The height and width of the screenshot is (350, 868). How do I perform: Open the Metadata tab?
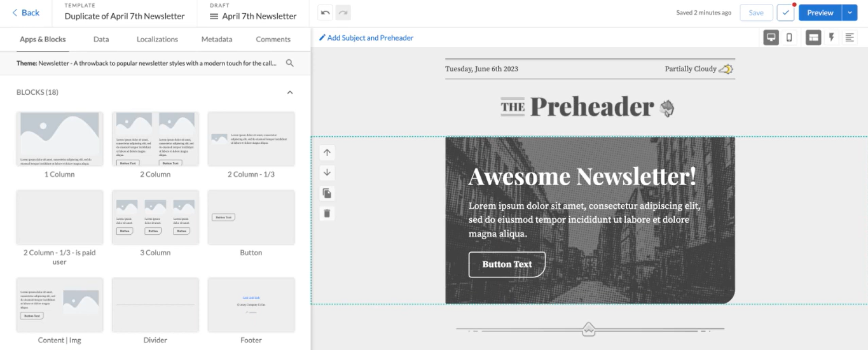[x=217, y=39]
